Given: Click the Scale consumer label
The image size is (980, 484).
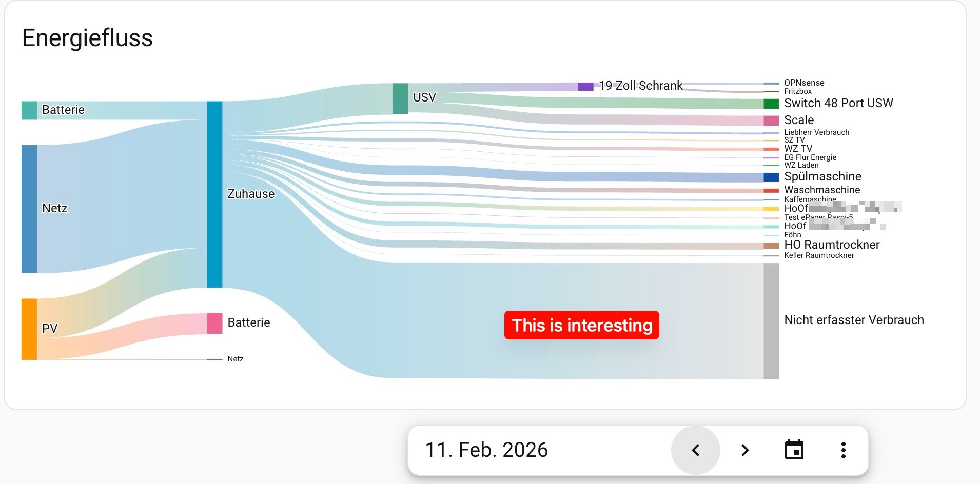Looking at the screenshot, I should pos(799,120).
